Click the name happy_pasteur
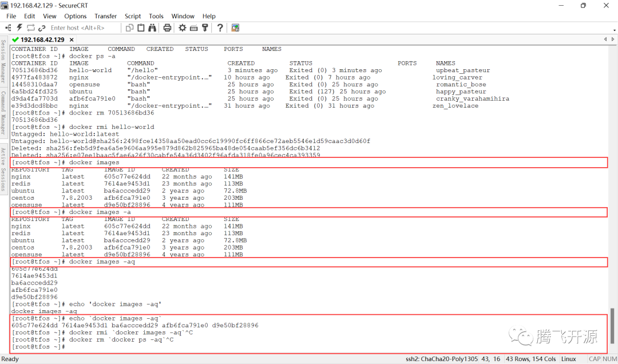 coord(461,92)
